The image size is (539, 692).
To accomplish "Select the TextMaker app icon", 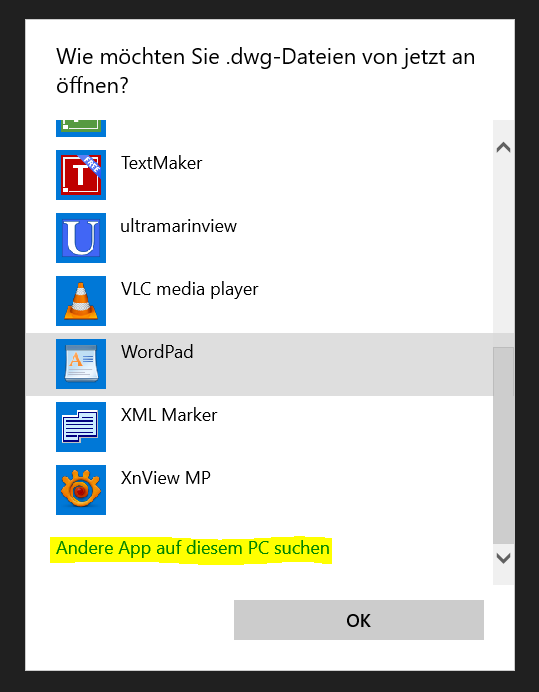I will pos(81,175).
